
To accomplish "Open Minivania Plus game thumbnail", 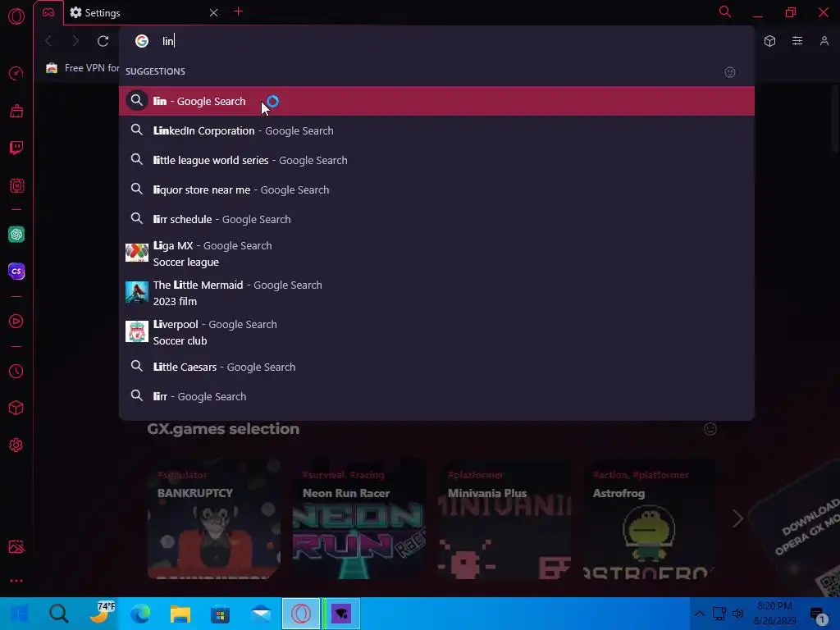I will (x=504, y=519).
